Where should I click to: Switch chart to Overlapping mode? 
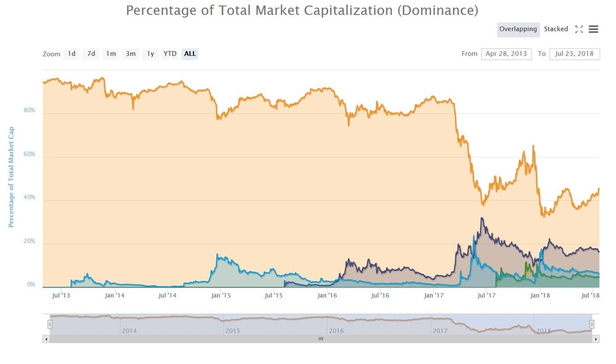click(518, 29)
